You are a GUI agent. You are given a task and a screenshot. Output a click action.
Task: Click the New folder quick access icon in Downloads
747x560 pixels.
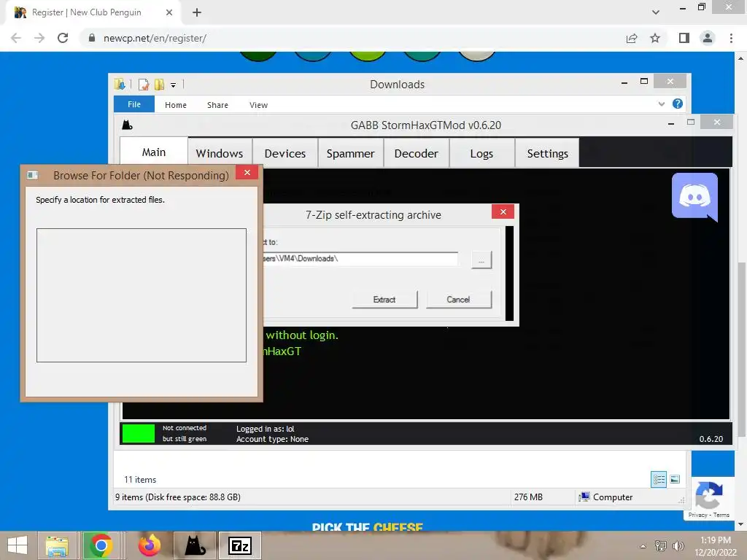click(x=159, y=85)
